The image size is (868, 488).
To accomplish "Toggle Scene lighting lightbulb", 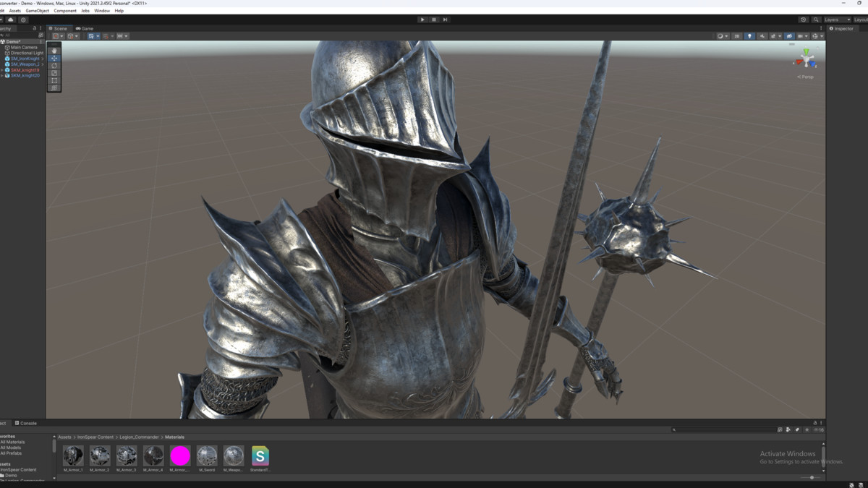I will tap(749, 36).
